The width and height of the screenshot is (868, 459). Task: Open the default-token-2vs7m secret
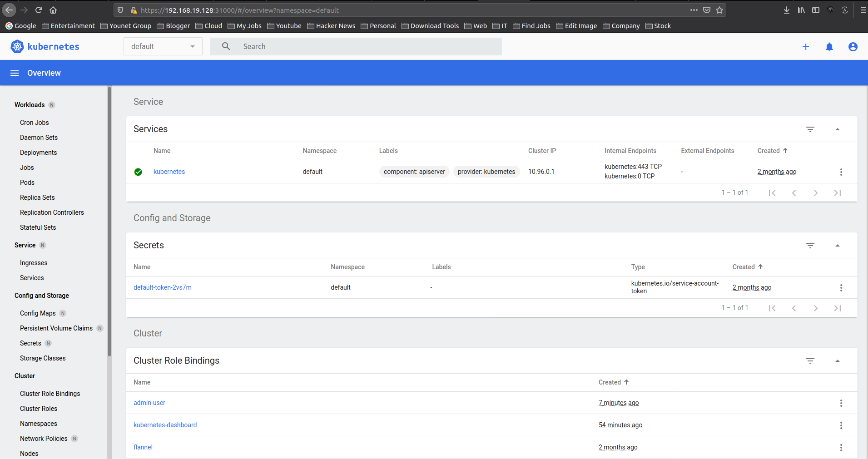(162, 287)
